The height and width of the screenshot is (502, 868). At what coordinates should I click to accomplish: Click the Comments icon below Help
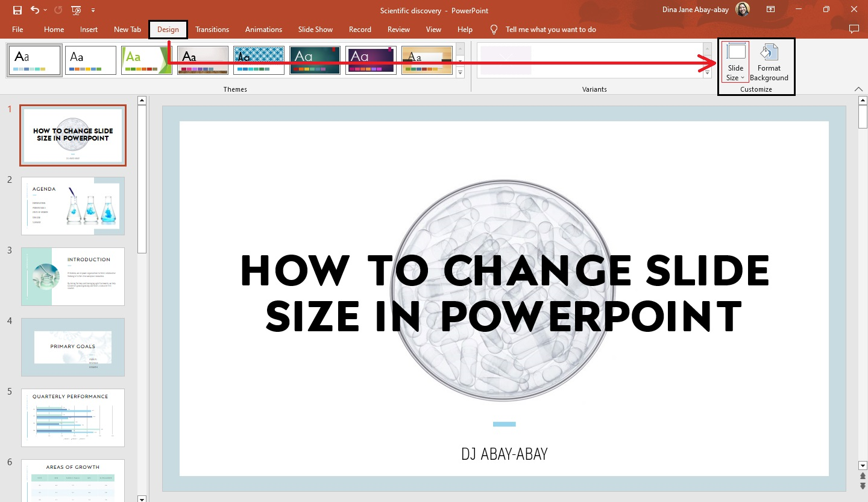tap(855, 29)
